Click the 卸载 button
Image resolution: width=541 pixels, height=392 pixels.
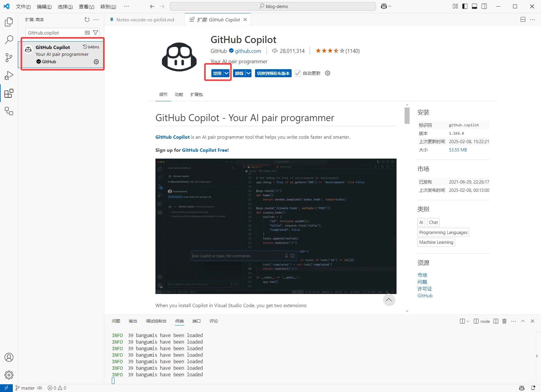click(x=239, y=73)
